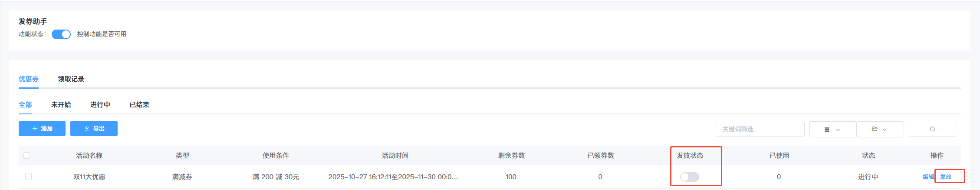
Task: Click the search magnifier icon button
Action: point(932,129)
